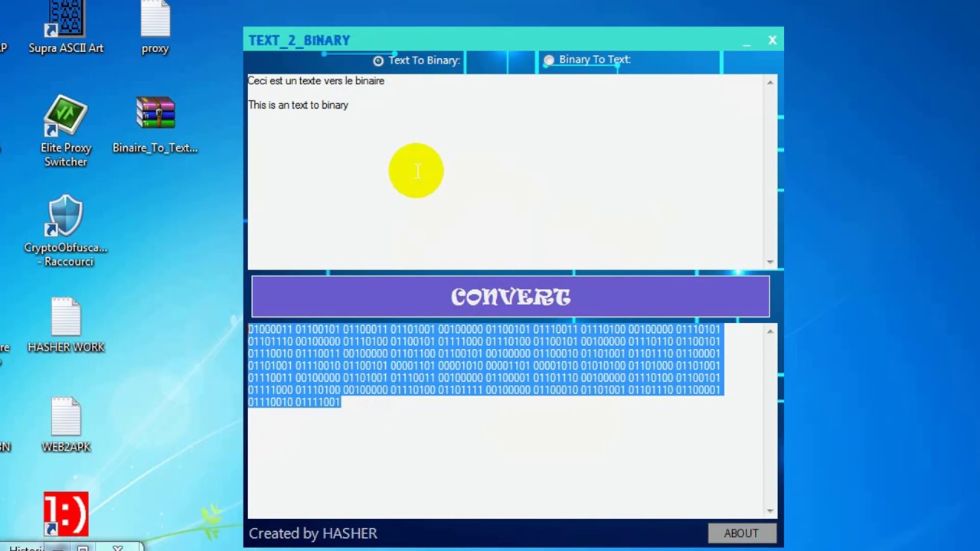Viewport: 980px width, 551px height.
Task: Enable the Binary To Text radio circle
Action: tap(549, 59)
